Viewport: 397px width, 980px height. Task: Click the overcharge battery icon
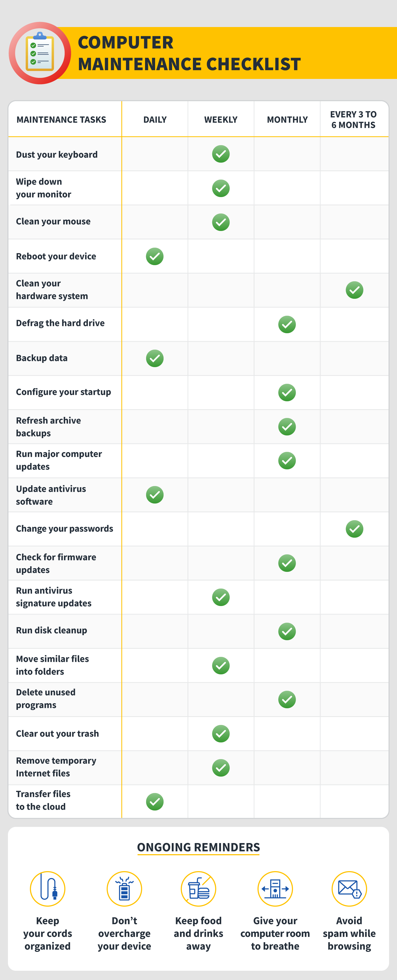pyautogui.click(x=124, y=889)
